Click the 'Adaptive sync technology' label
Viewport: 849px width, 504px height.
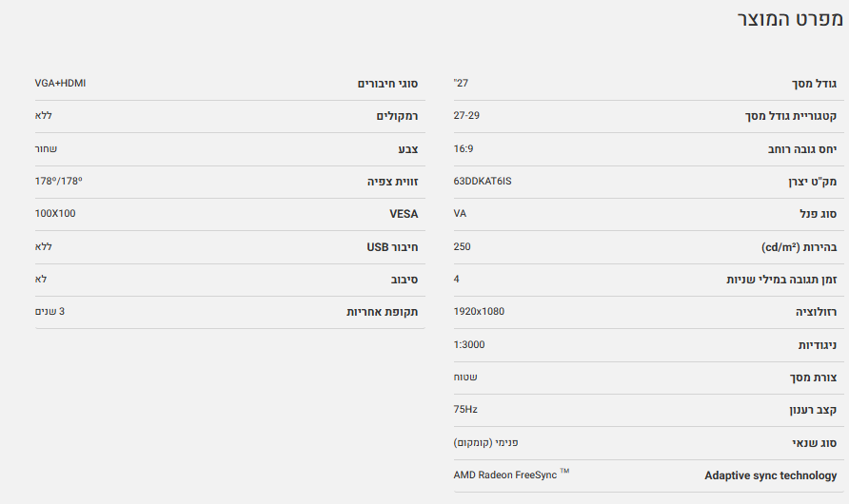pyautogui.click(x=770, y=475)
